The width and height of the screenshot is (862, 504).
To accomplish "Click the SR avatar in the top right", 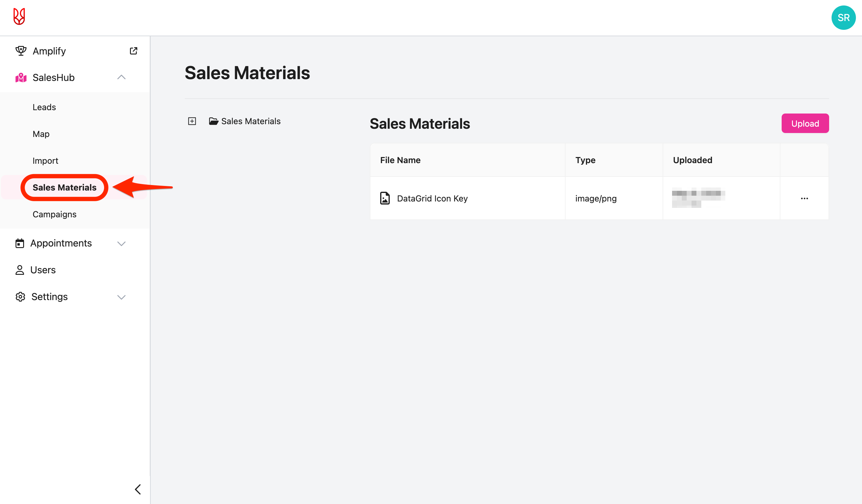I will pos(843,17).
